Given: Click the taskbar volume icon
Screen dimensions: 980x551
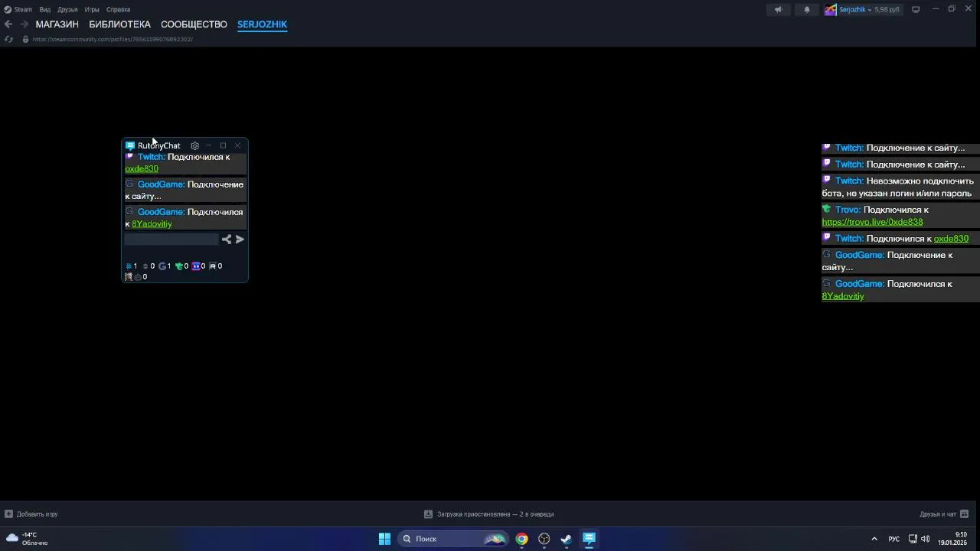Looking at the screenshot, I should tap(925, 539).
